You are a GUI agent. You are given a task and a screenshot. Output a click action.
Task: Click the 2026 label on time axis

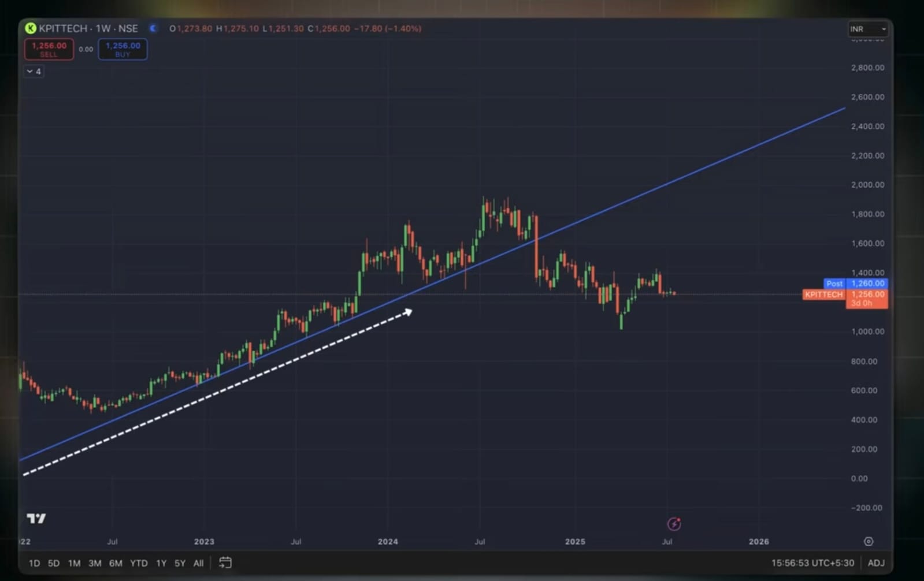(759, 542)
